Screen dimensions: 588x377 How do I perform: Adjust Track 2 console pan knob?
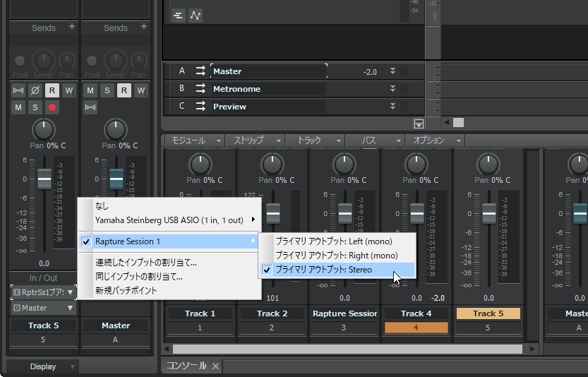point(272,164)
